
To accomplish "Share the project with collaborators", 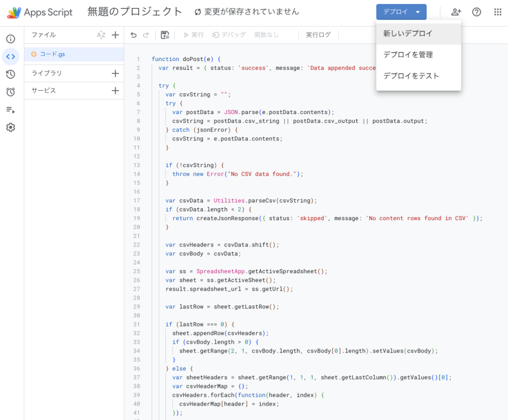I will point(456,11).
